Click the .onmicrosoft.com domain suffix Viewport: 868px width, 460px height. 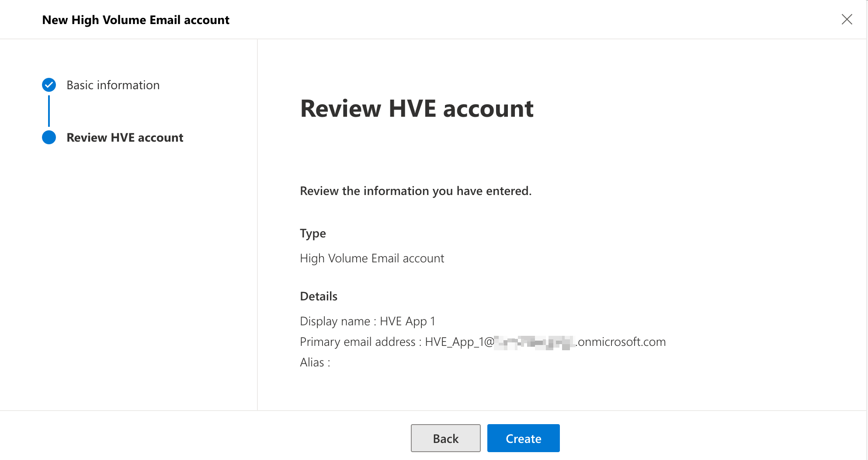click(x=621, y=342)
